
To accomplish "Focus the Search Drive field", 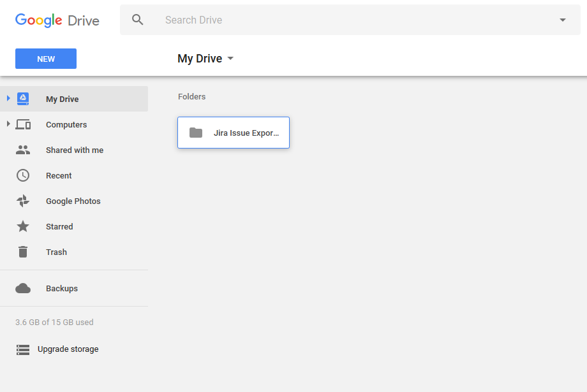I will pos(351,20).
